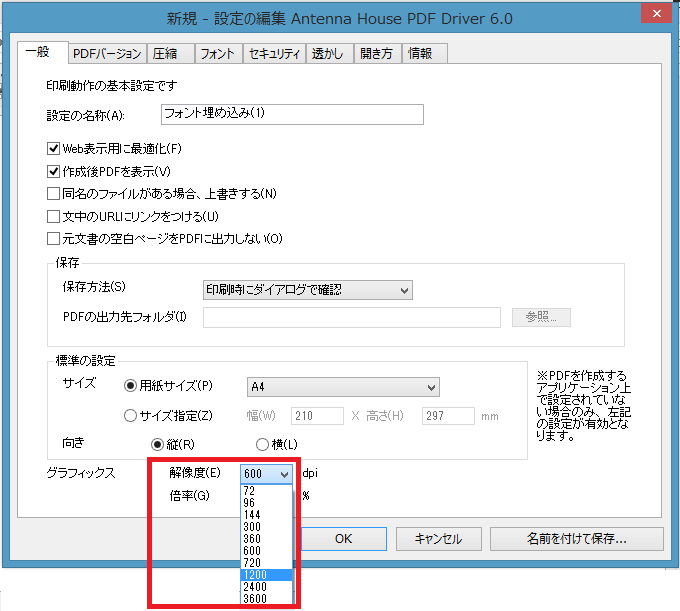Click the PDFの出力先フォルダ input field

pos(352,317)
